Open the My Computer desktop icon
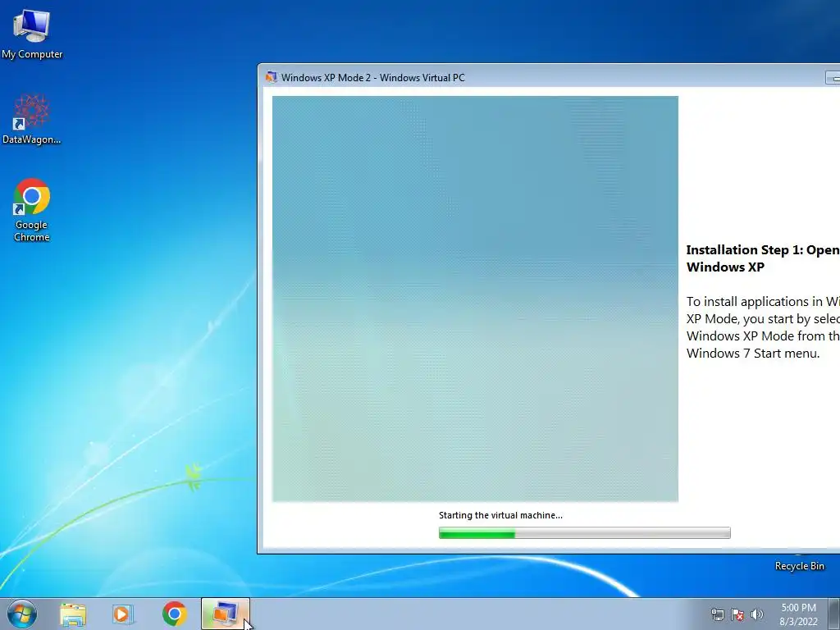 click(32, 34)
